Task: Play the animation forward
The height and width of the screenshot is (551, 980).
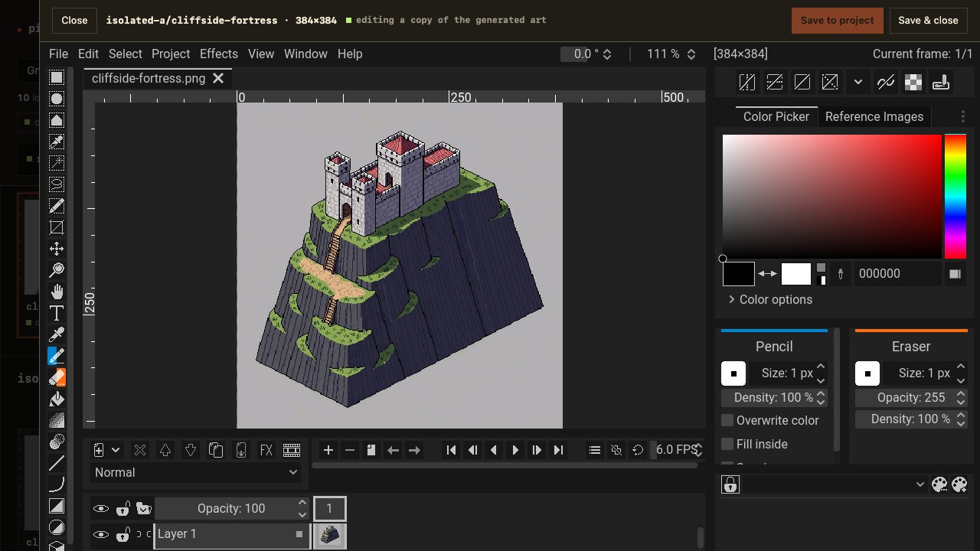Action: tap(515, 450)
